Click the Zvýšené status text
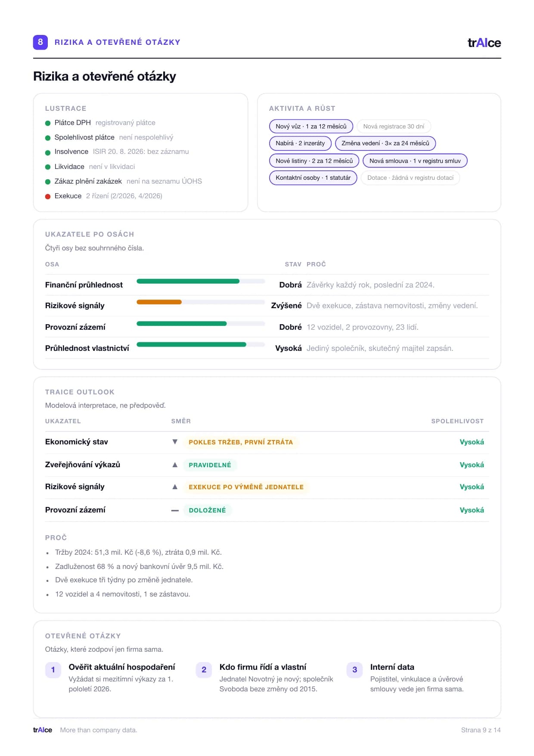 tap(286, 306)
